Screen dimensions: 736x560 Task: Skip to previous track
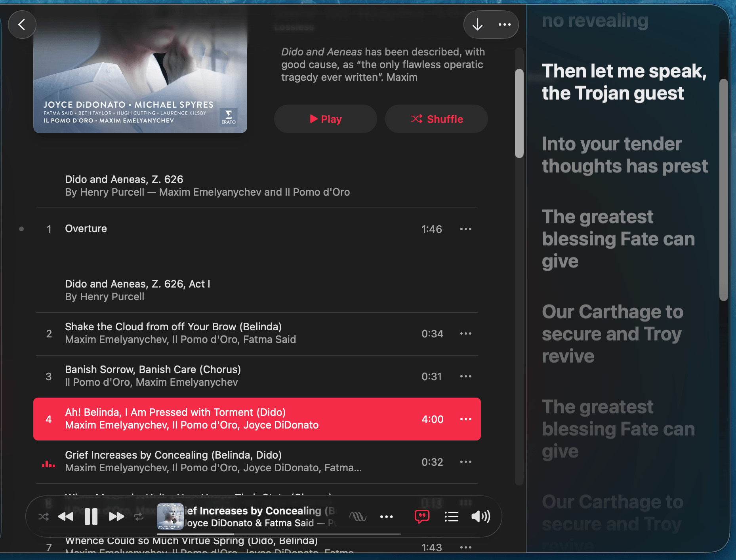point(65,516)
